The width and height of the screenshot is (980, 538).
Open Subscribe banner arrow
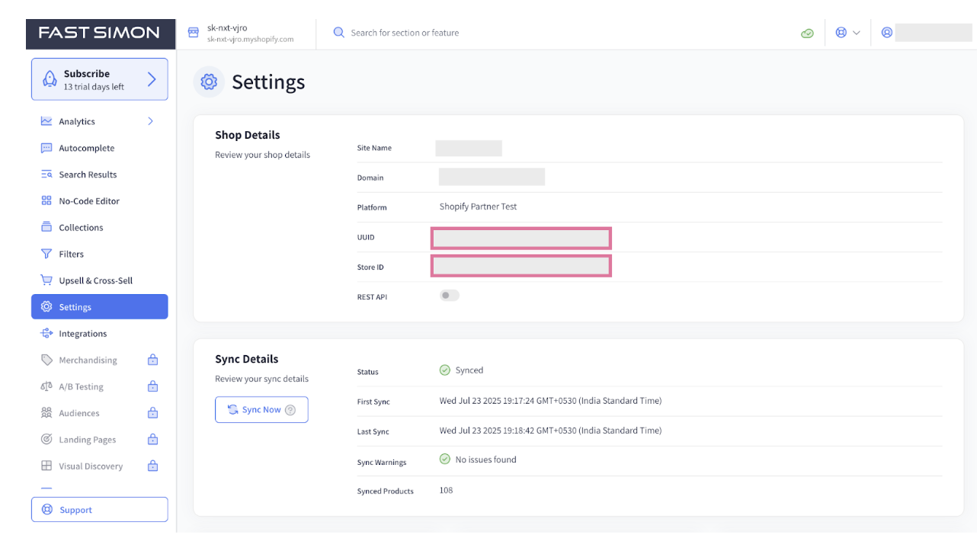click(152, 79)
